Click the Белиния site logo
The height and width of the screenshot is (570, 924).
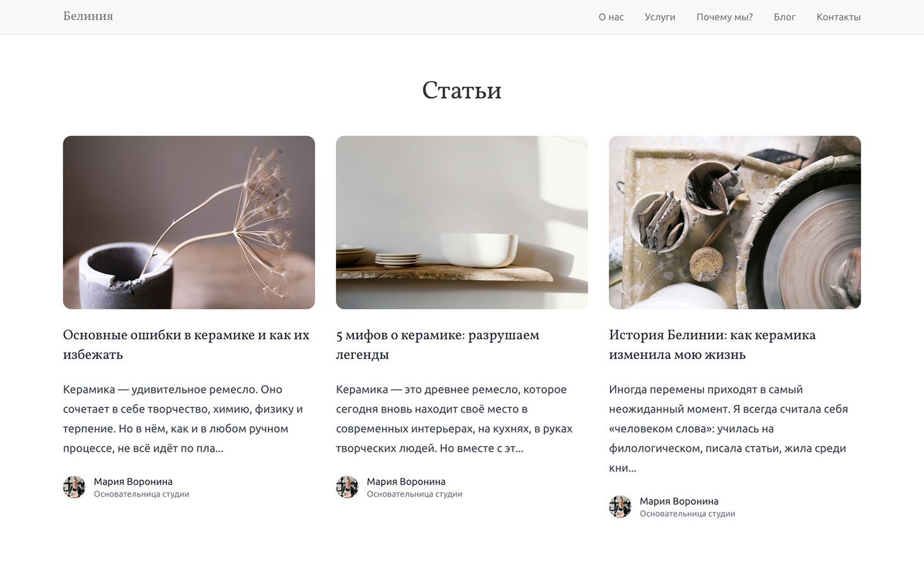(x=88, y=16)
